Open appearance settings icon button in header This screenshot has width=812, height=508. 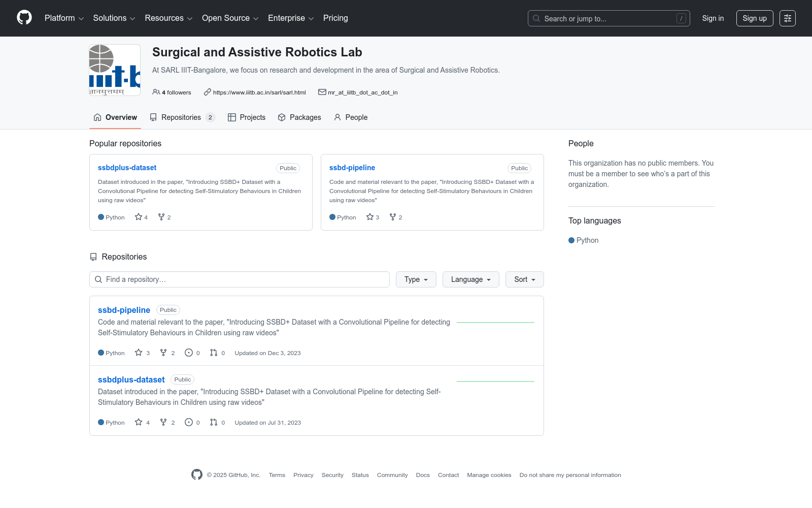[x=788, y=18]
